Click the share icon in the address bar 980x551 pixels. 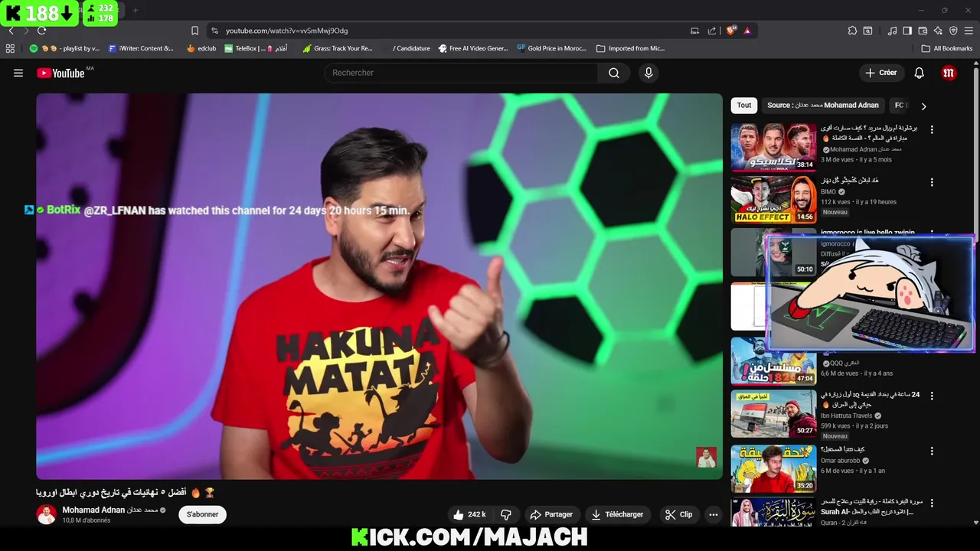click(712, 31)
